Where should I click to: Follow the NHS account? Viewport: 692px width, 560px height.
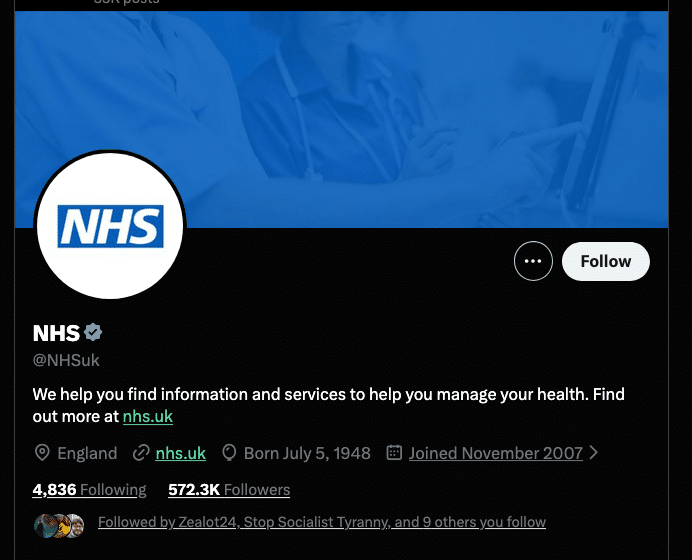point(606,261)
